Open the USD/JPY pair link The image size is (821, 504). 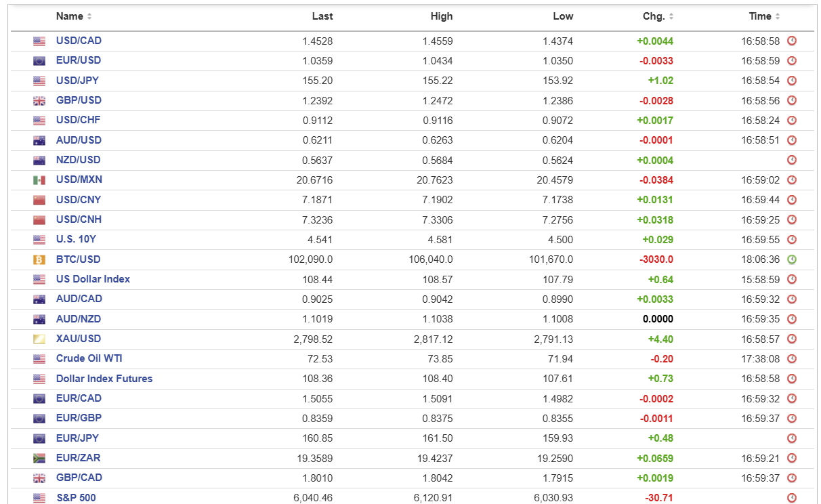click(77, 81)
